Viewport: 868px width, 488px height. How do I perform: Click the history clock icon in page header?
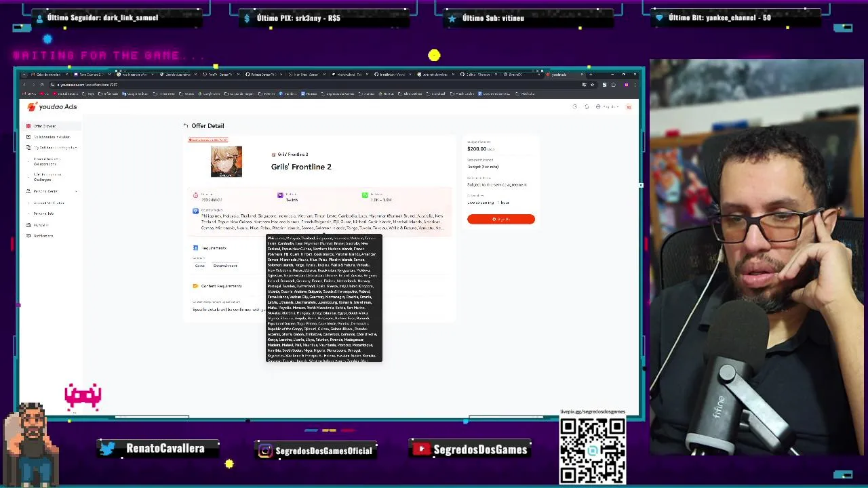coord(575,106)
